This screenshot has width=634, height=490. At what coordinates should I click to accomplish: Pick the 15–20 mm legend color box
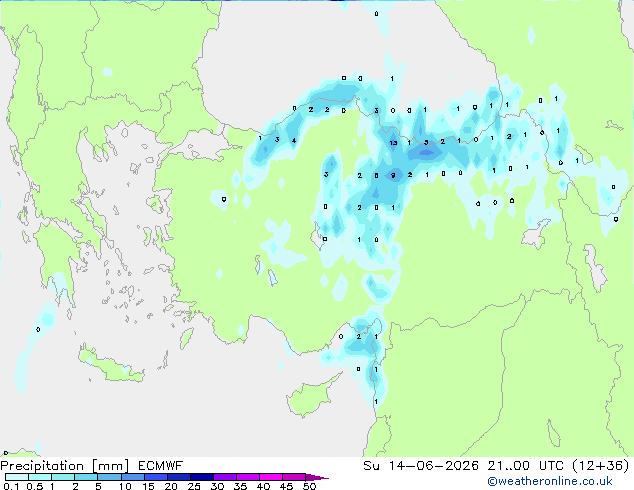155,477
